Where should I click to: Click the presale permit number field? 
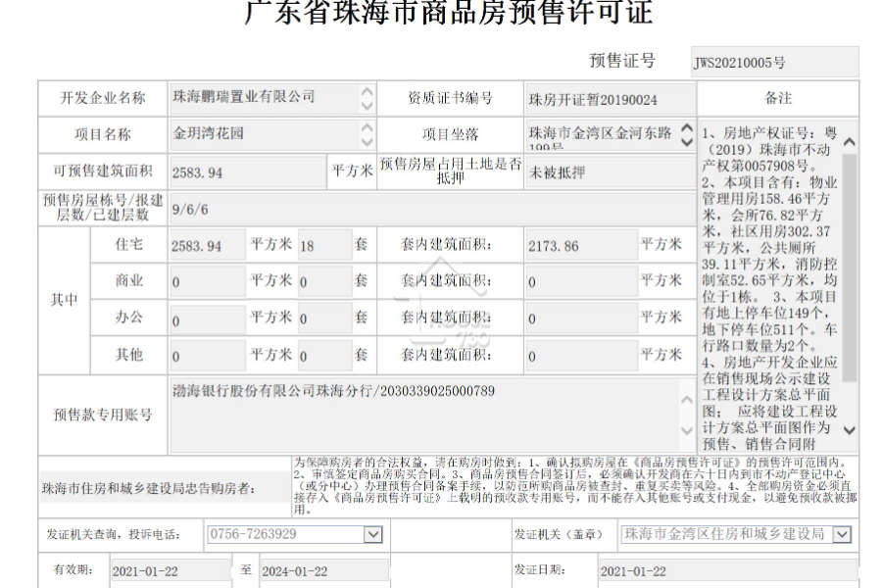click(774, 62)
